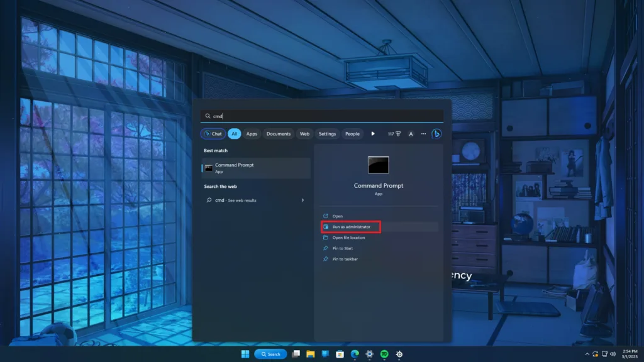The width and height of the screenshot is (644, 362).
Task: Open "cmd - See web results"
Action: (x=256, y=200)
